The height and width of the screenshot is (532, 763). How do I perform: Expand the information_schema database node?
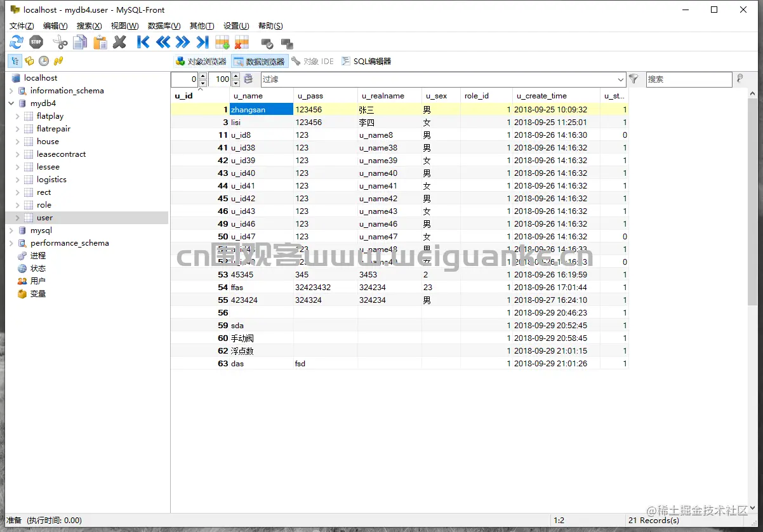[11, 91]
